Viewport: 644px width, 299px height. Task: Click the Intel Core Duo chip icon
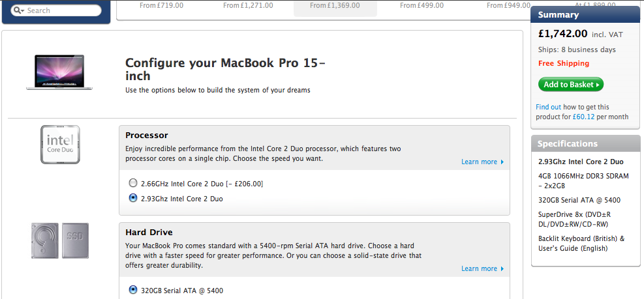click(60, 145)
